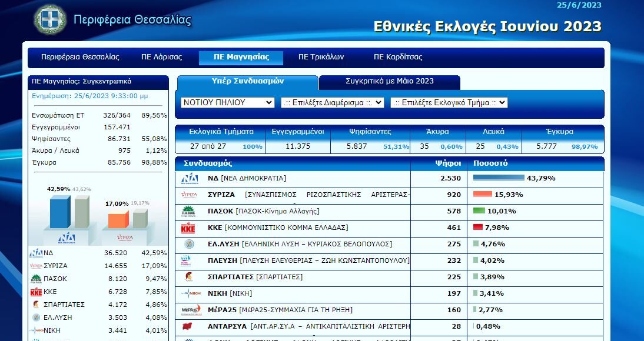This screenshot has height=341, width=644.
Task: Click the ΝΔ [ΝΕΑ ΔΗΜΟΚΡΑΤΙΑ] row name
Action: click(x=247, y=178)
